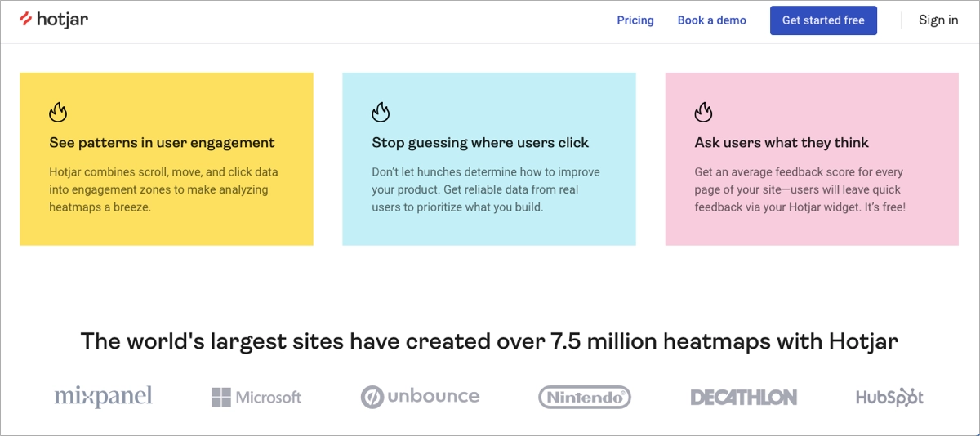This screenshot has width=980, height=436.
Task: Click the HubSpot logo
Action: pos(889,398)
